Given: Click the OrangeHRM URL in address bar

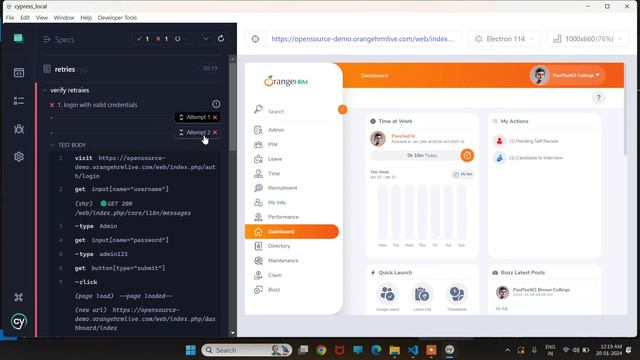Looking at the screenshot, I should tap(362, 39).
